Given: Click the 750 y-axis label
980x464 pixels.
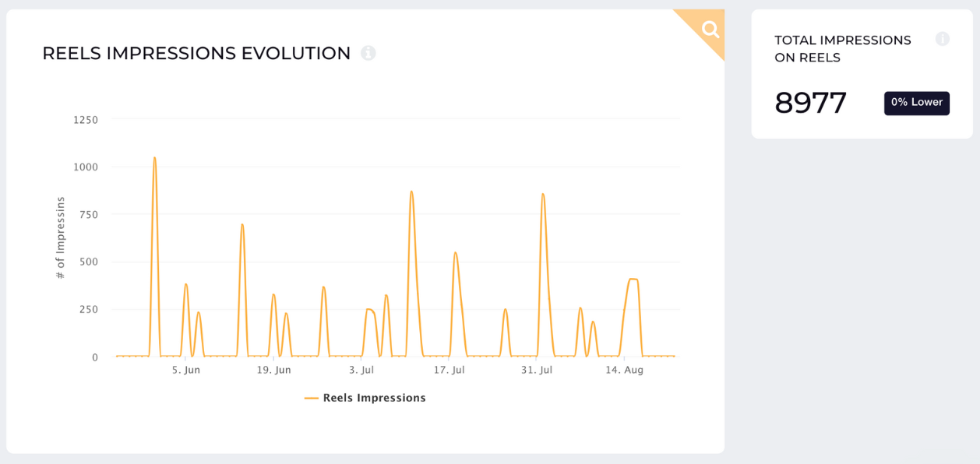Looking at the screenshot, I should click(x=90, y=215).
